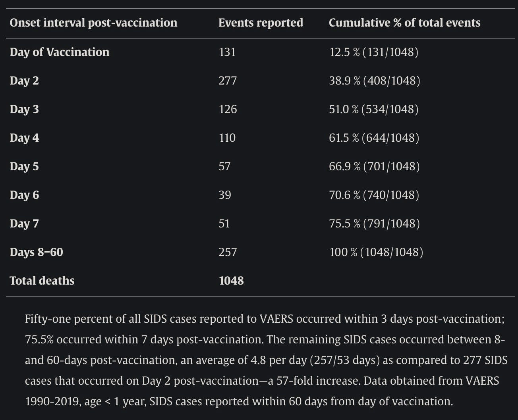Select the '51.0 % (534/1048)' cell
Image resolution: width=518 pixels, height=420 pixels.
coord(373,109)
